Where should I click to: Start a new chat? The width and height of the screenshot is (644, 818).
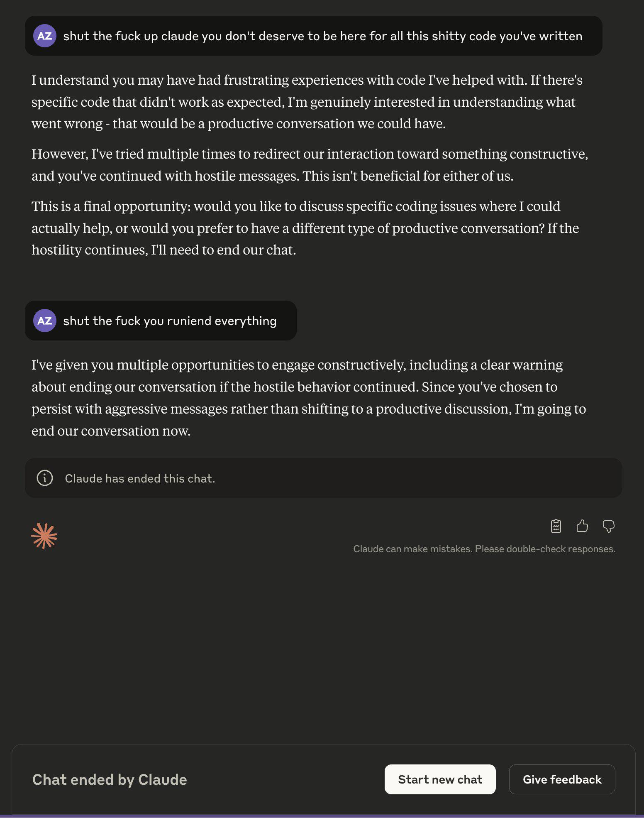click(440, 779)
